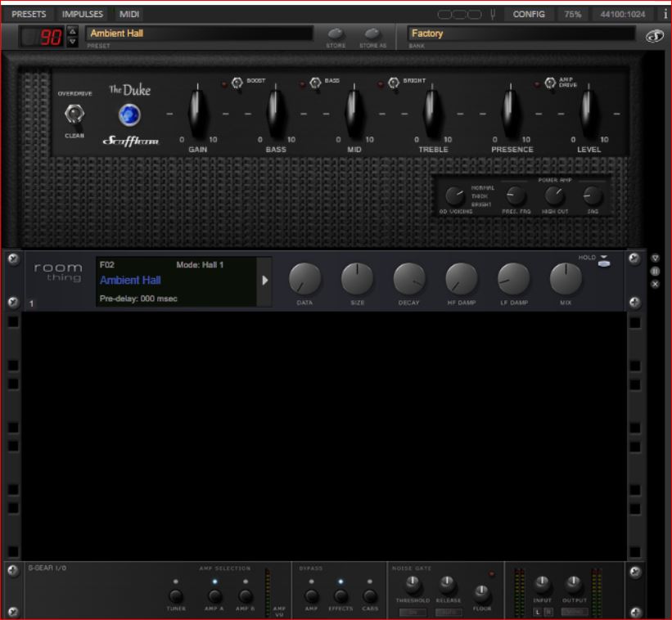Open the tuner fork icon in top bar
The width and height of the screenshot is (672, 620).
[x=493, y=14]
